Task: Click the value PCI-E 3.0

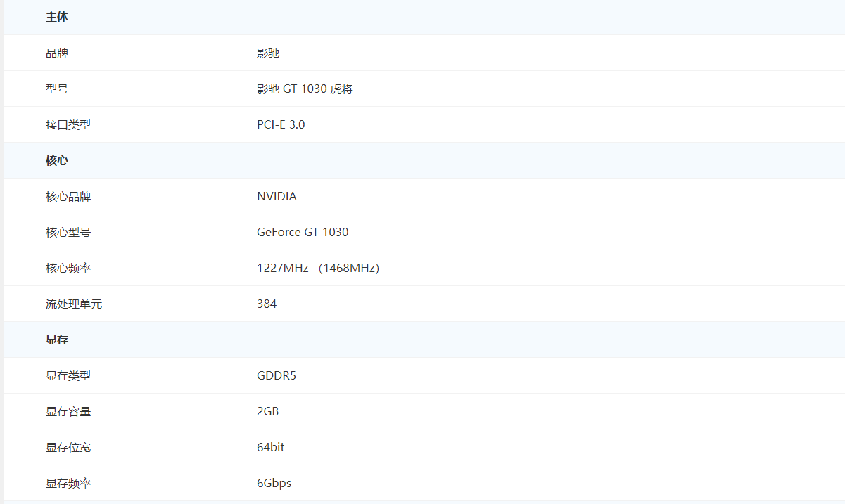Action: point(281,125)
